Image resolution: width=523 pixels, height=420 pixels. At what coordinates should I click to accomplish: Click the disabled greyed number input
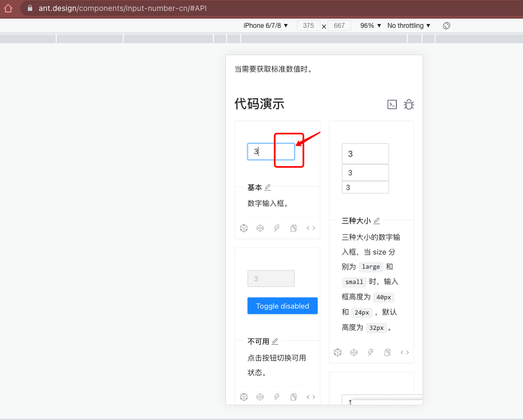coord(271,279)
